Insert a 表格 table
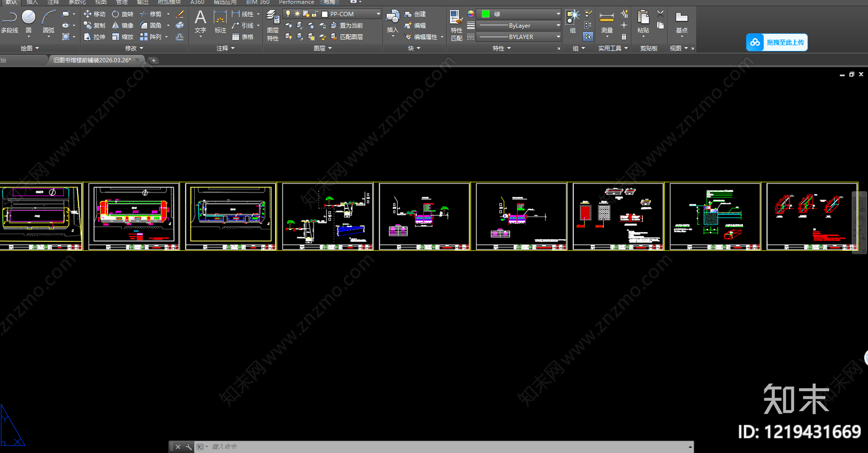 (x=242, y=37)
